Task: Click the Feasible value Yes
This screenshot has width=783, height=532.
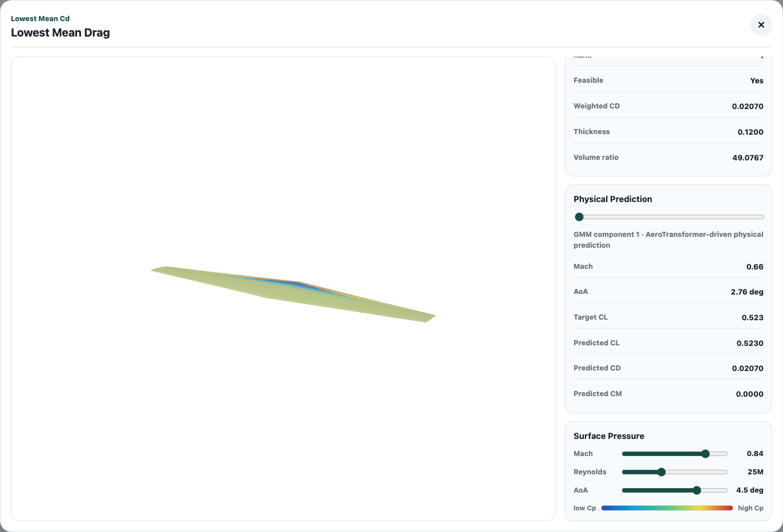Action: (x=757, y=80)
